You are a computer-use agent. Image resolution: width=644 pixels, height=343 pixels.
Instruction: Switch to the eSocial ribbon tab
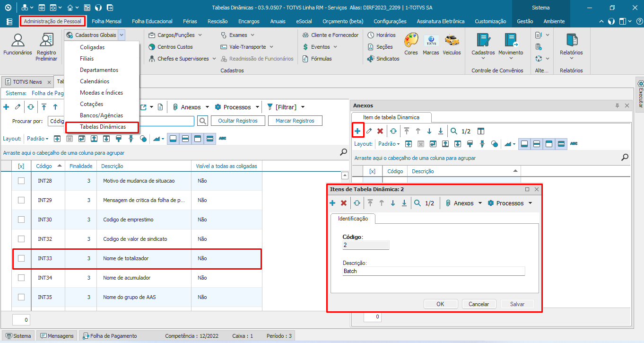tap(304, 21)
